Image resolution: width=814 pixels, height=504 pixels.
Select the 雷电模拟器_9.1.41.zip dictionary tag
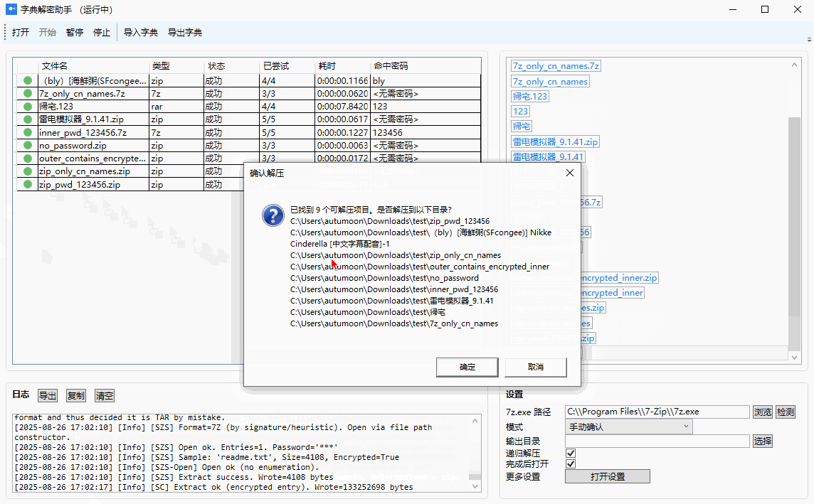pyautogui.click(x=556, y=141)
